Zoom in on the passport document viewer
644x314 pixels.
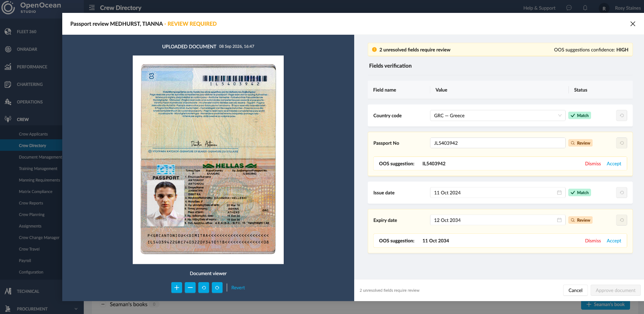pos(176,288)
